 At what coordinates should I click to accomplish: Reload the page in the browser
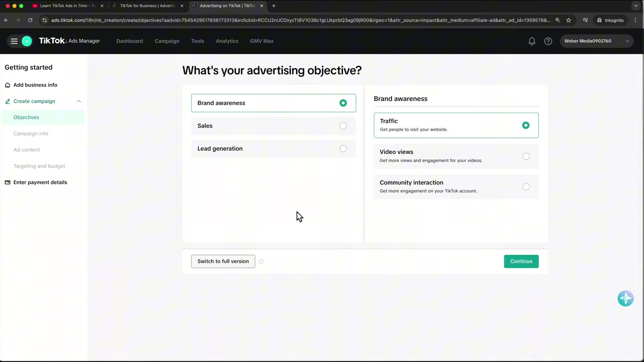point(30,20)
